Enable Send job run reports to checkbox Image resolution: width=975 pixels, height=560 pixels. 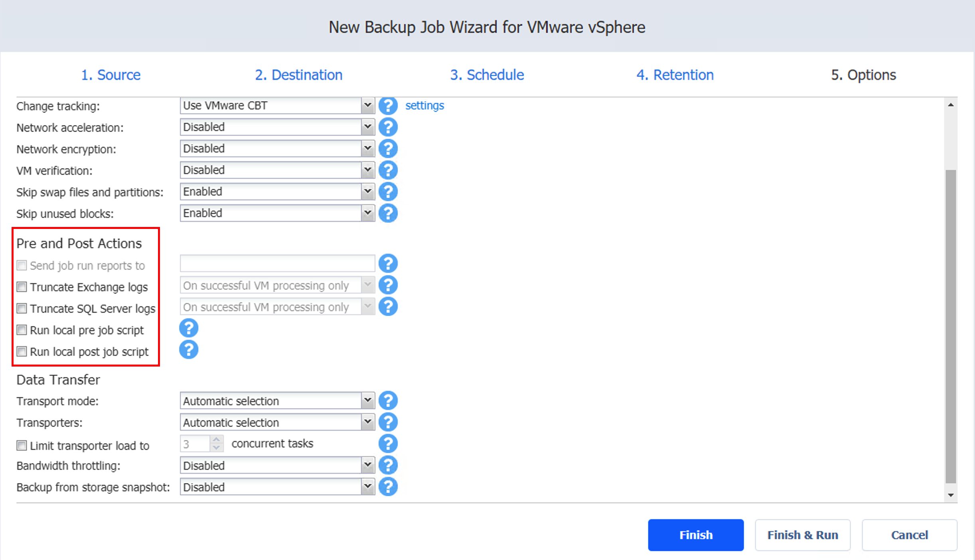click(x=22, y=265)
